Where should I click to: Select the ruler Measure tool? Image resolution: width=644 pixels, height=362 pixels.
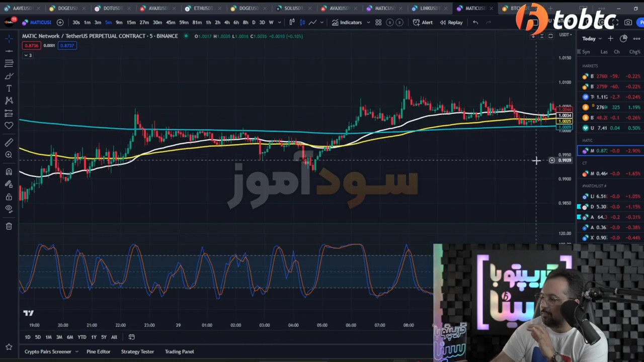9,143
